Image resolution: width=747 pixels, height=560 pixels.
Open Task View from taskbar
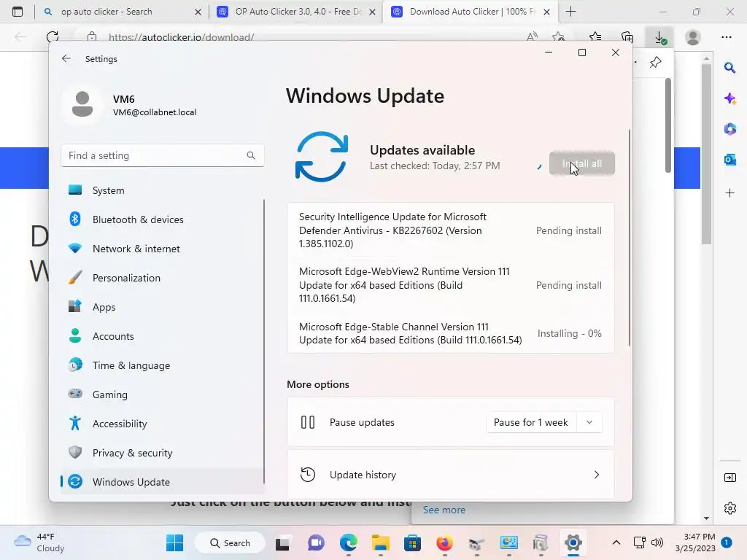click(x=282, y=542)
